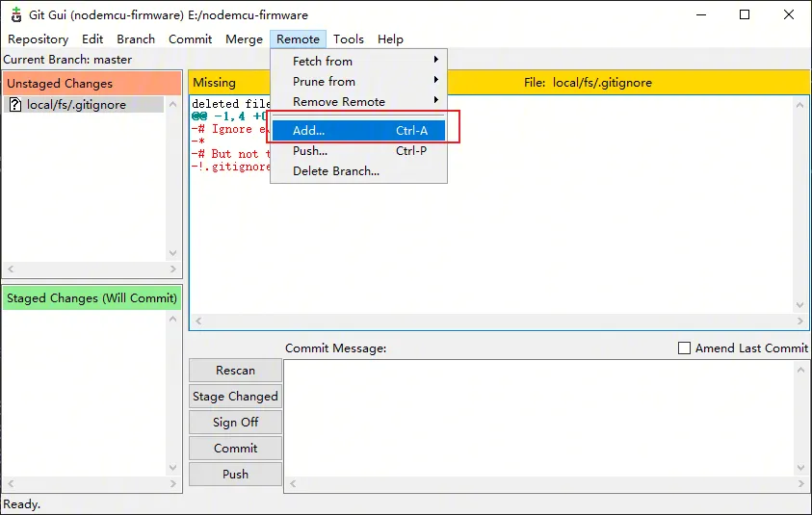Click the diff pane's vertical scrollbar down arrow
This screenshot has height=515, width=812.
(x=801, y=306)
